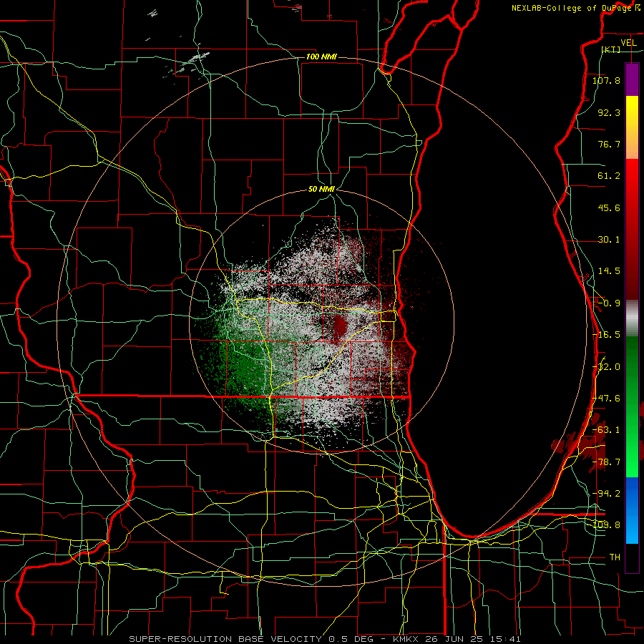Click the TH label on the legend
644x644 pixels.
coord(615,557)
